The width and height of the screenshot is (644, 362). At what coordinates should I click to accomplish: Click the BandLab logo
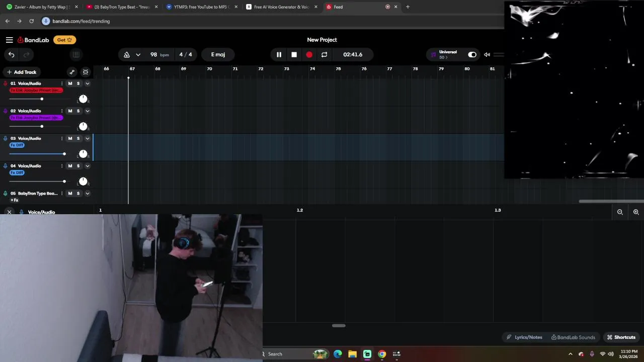pyautogui.click(x=33, y=40)
